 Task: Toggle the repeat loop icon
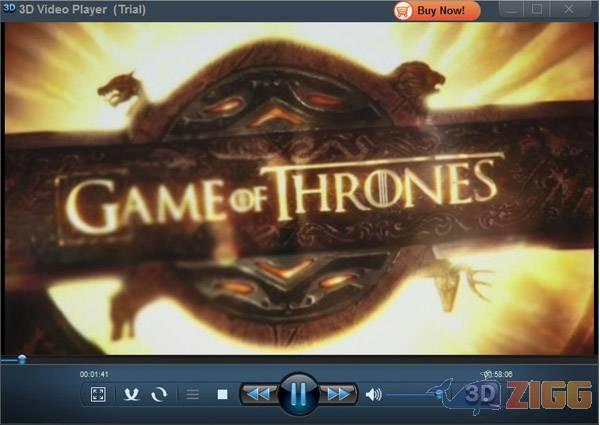[x=158, y=394]
